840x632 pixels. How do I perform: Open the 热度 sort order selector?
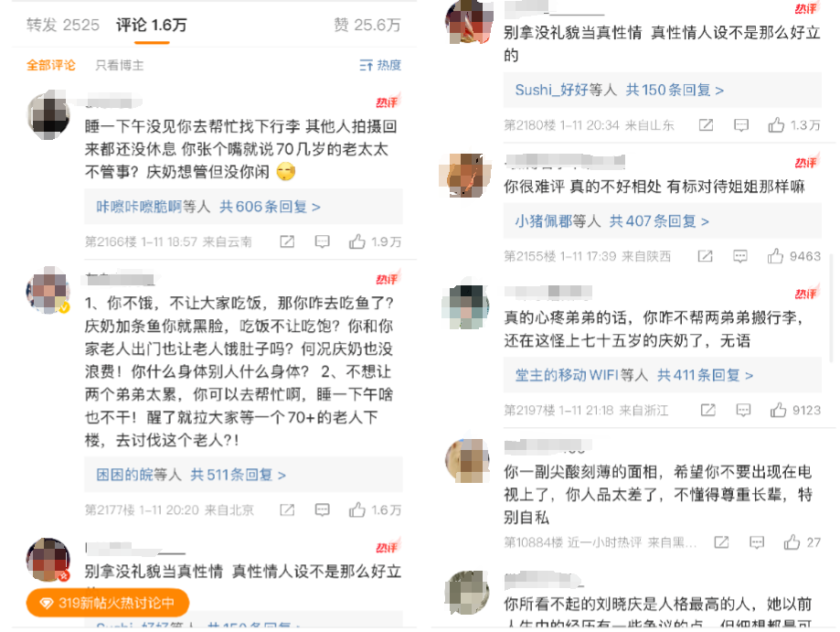pyautogui.click(x=380, y=66)
